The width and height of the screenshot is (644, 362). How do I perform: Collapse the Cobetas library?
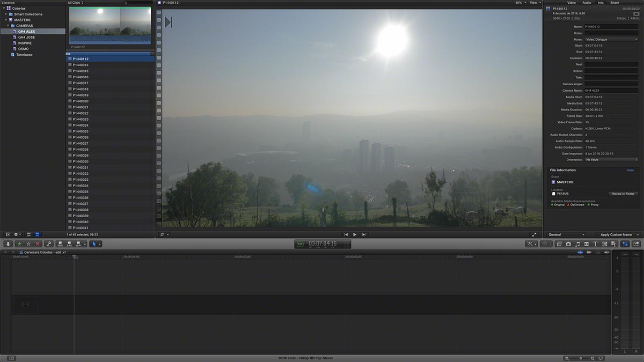tap(4, 8)
